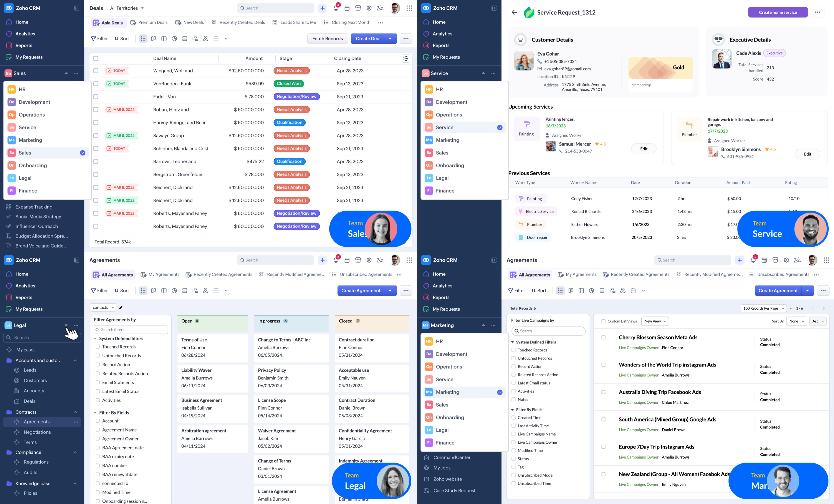This screenshot has height=504, width=834.
Task: Click Create home service button
Action: tap(778, 13)
